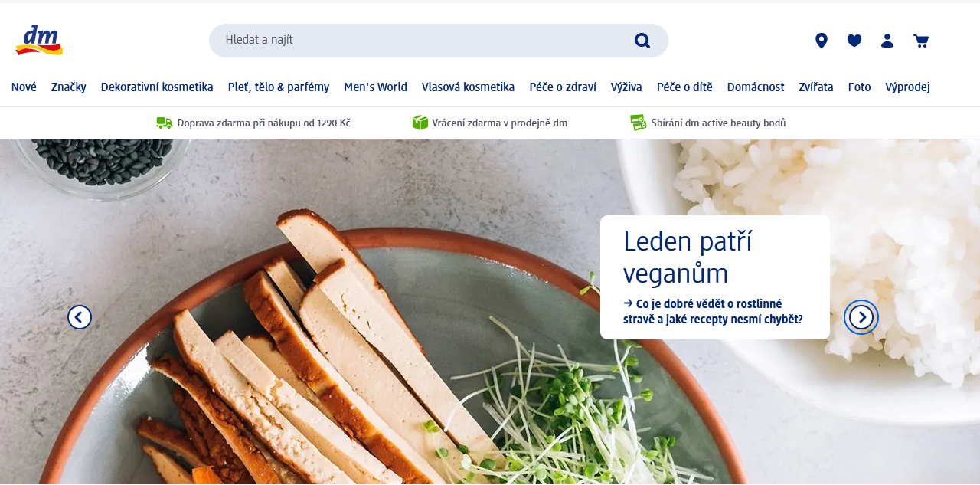
Task: Open the shopping cart icon
Action: click(x=921, y=41)
